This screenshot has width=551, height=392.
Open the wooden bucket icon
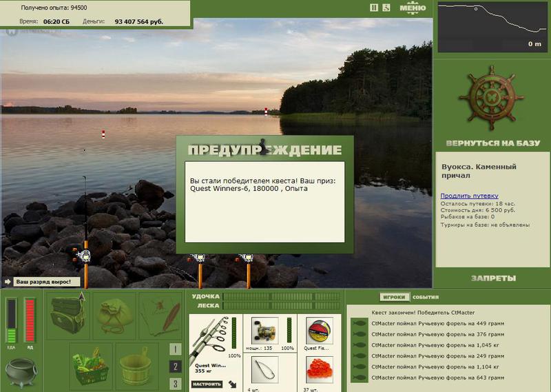(136, 366)
